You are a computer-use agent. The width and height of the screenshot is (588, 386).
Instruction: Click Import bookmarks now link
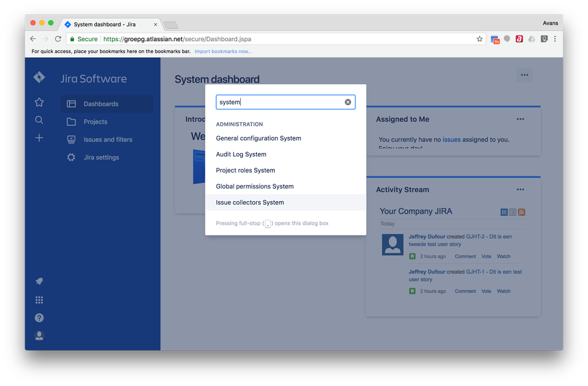click(x=223, y=51)
